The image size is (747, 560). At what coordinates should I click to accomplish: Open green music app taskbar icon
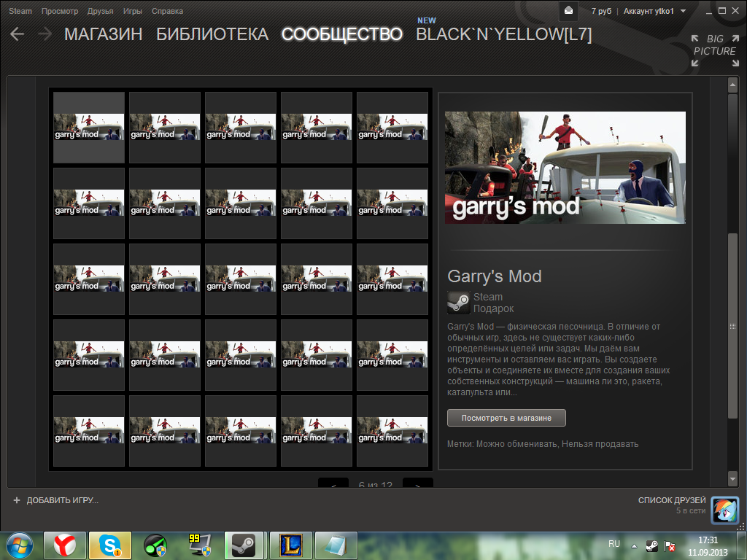(155, 545)
